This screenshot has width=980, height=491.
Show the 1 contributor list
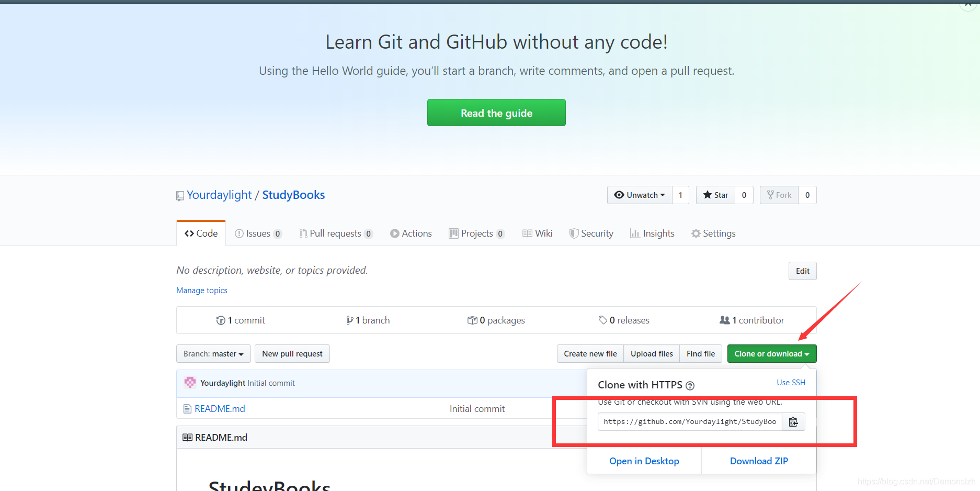point(752,320)
